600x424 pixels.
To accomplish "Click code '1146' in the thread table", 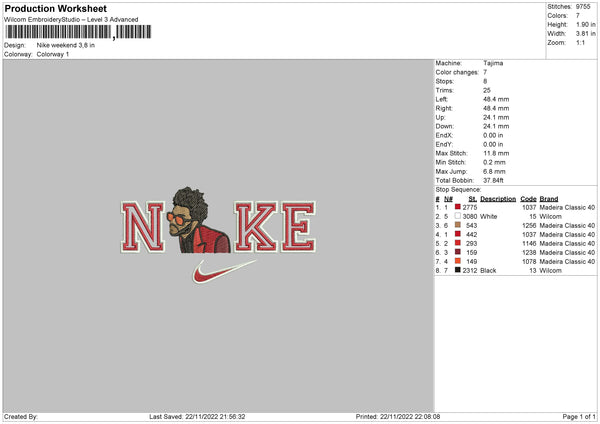I will 529,243.
